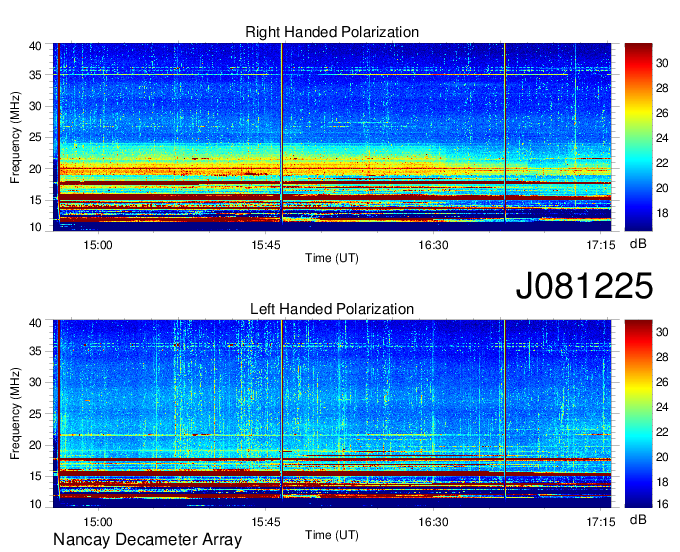Click the 30 MHz frequency tick, Left Handed plot
680x552 pixels.
(35, 382)
